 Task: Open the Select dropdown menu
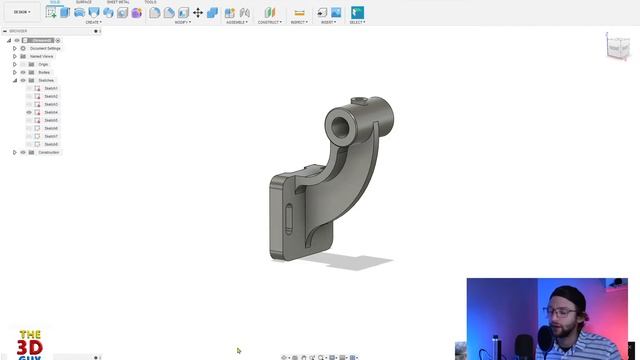[x=358, y=22]
